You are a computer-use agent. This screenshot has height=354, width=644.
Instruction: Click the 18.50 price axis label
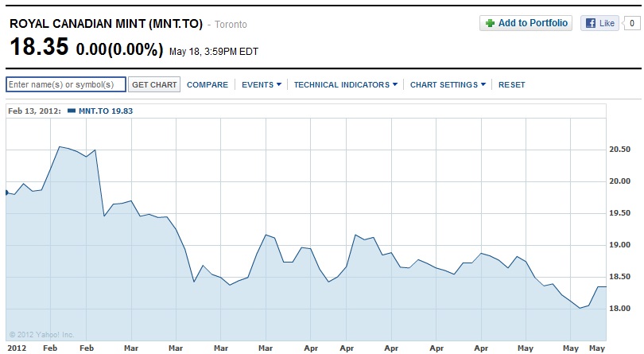click(x=620, y=277)
